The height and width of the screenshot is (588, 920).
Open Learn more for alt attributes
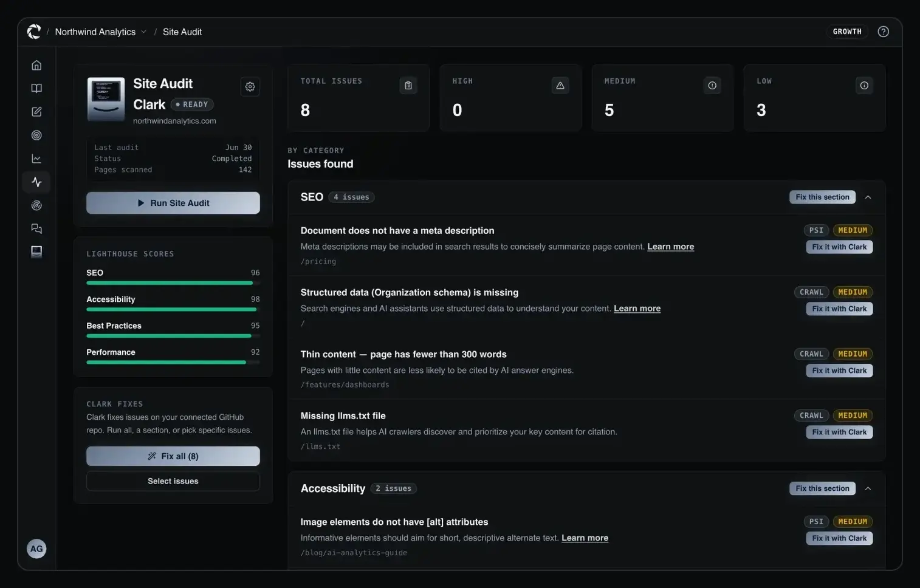pos(585,538)
